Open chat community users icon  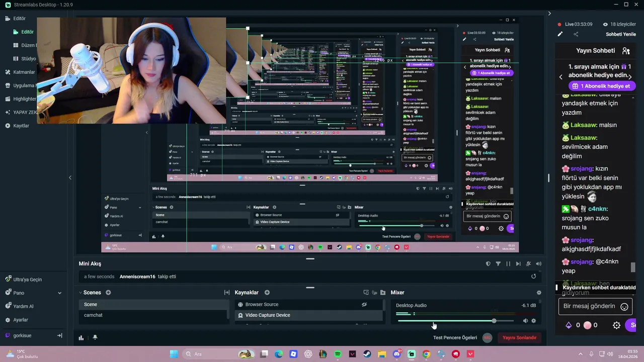(626, 51)
